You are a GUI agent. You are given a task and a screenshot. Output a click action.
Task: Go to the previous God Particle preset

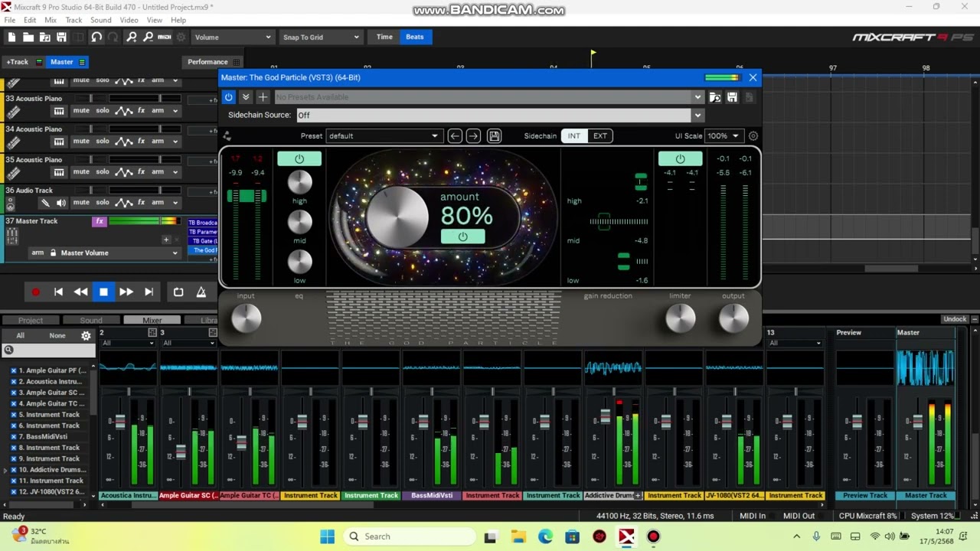[455, 135]
